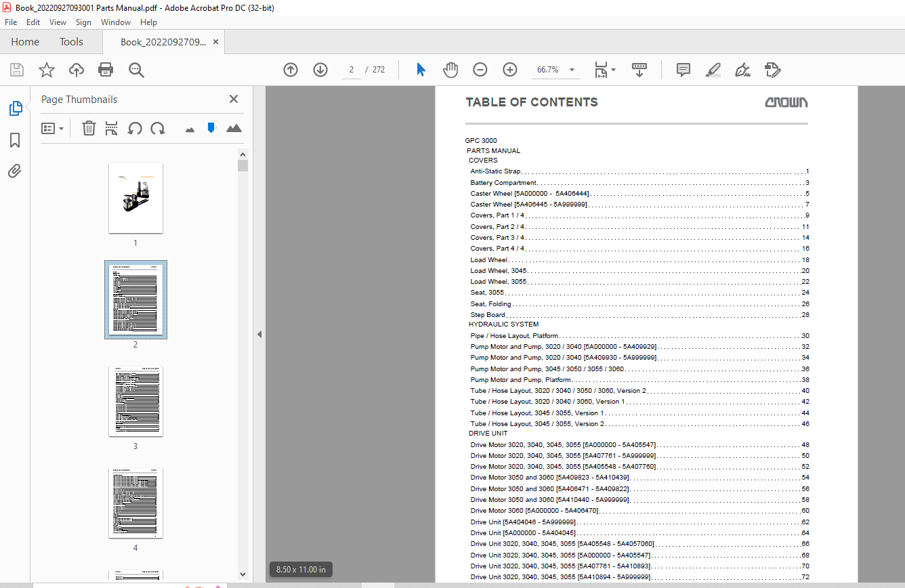
Task: Open the Bookmarks side panel
Action: [15, 140]
